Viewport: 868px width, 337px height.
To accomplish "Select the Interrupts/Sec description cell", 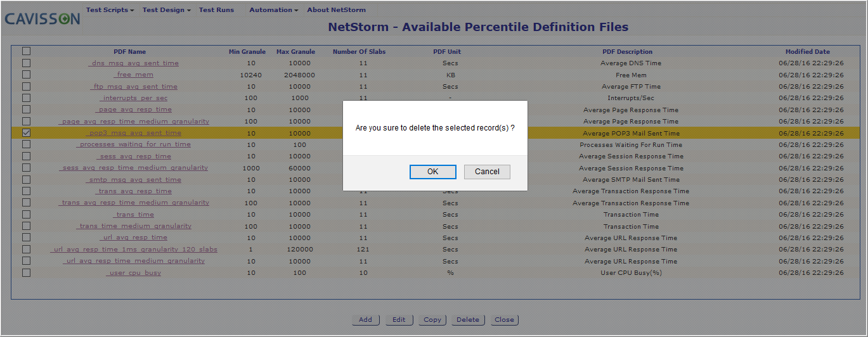I will 631,98.
